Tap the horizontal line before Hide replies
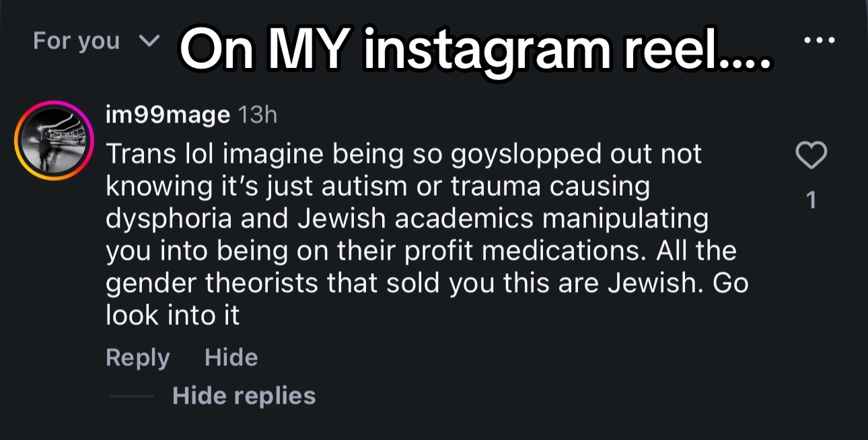 coord(131,396)
